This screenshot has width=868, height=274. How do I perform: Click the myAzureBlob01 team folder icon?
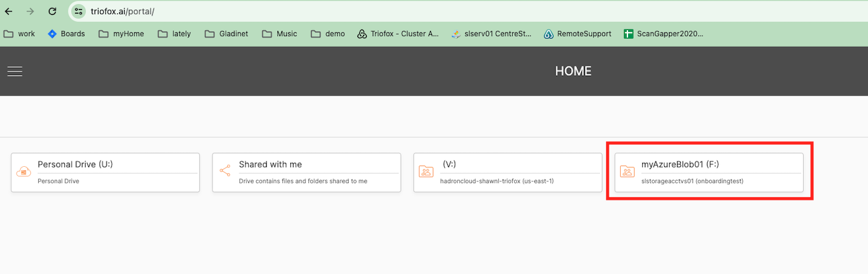click(627, 171)
